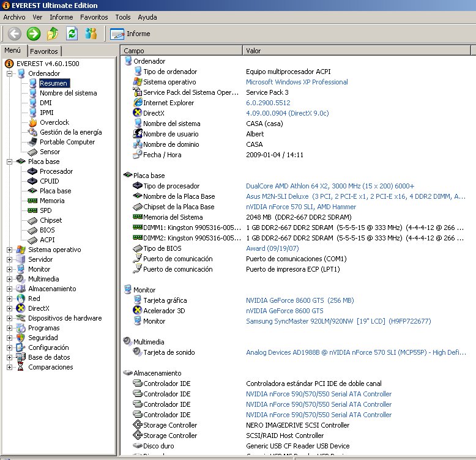Click the Microsoft Windows XP Professional link
The height and width of the screenshot is (460, 476).
[x=297, y=82]
